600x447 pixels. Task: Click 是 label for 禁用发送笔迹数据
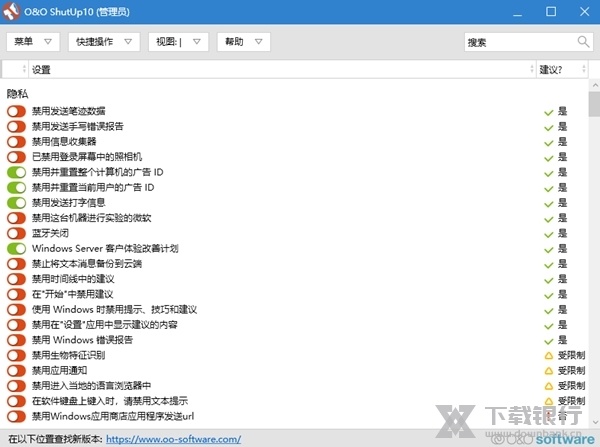[562, 111]
